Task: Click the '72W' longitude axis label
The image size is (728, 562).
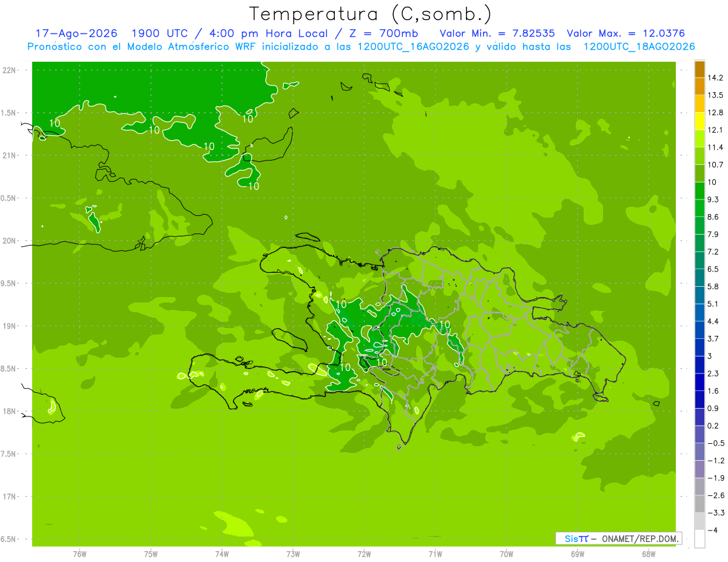Action: pos(364,554)
